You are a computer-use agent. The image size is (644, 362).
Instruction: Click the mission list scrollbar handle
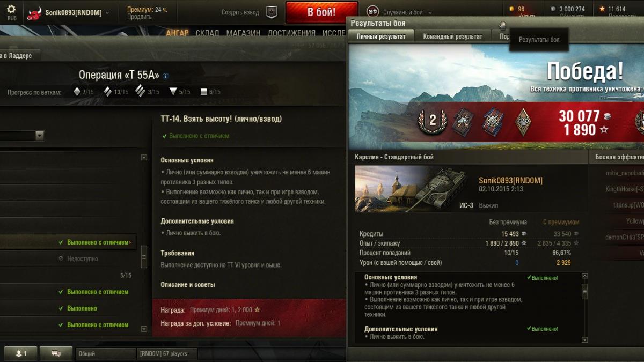coord(144,257)
